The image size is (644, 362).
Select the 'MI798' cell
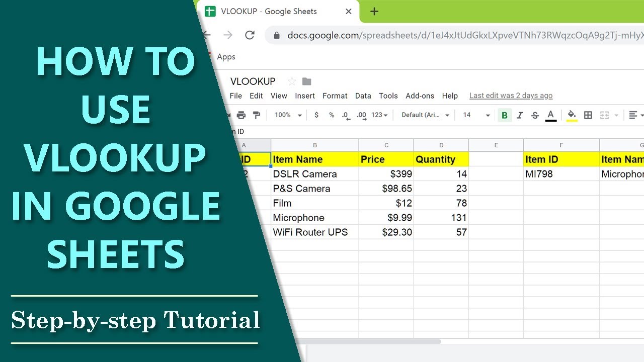561,174
